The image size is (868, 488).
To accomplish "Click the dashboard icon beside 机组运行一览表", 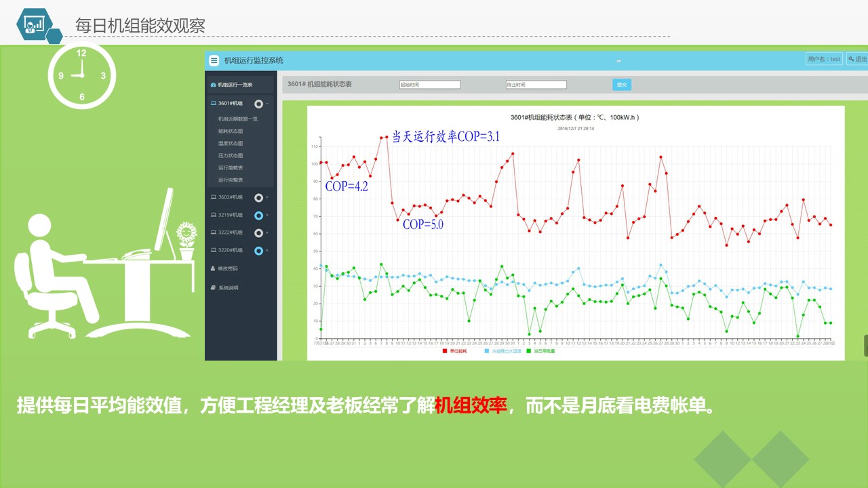I will pyautogui.click(x=214, y=85).
